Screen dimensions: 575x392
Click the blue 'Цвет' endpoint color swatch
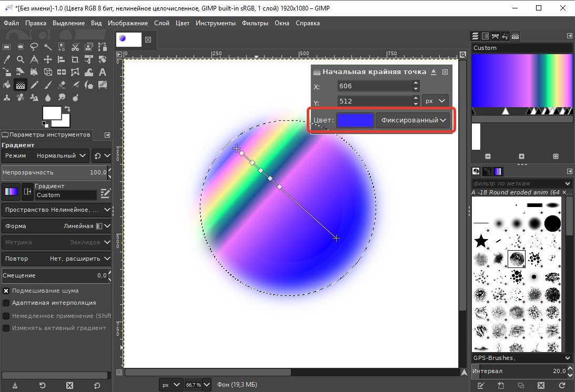point(355,120)
